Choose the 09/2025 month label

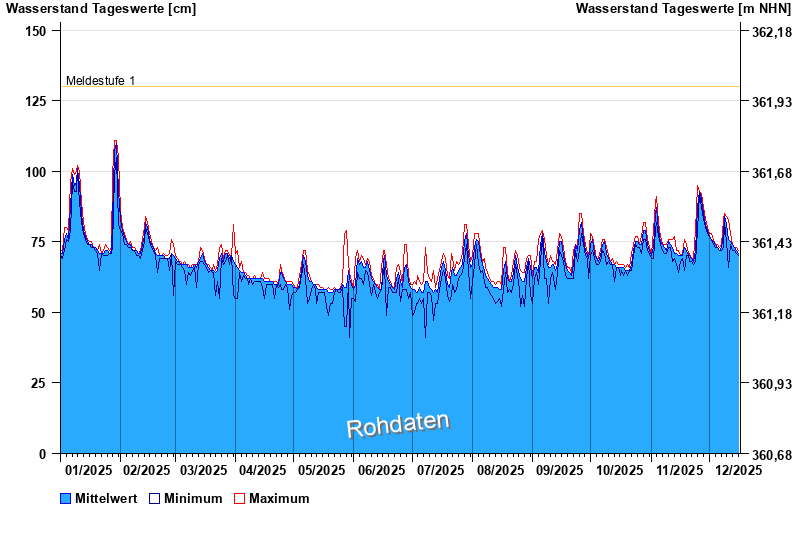[x=560, y=470]
